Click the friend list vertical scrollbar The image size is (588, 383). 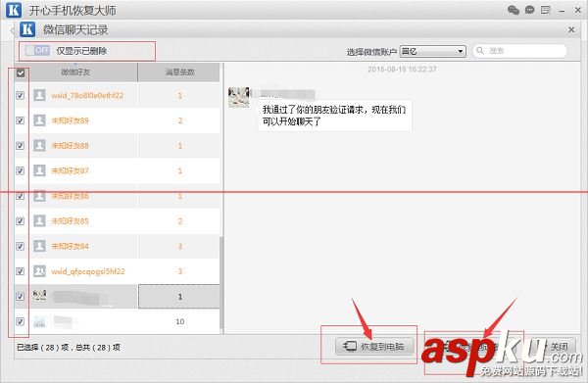(x=222, y=282)
